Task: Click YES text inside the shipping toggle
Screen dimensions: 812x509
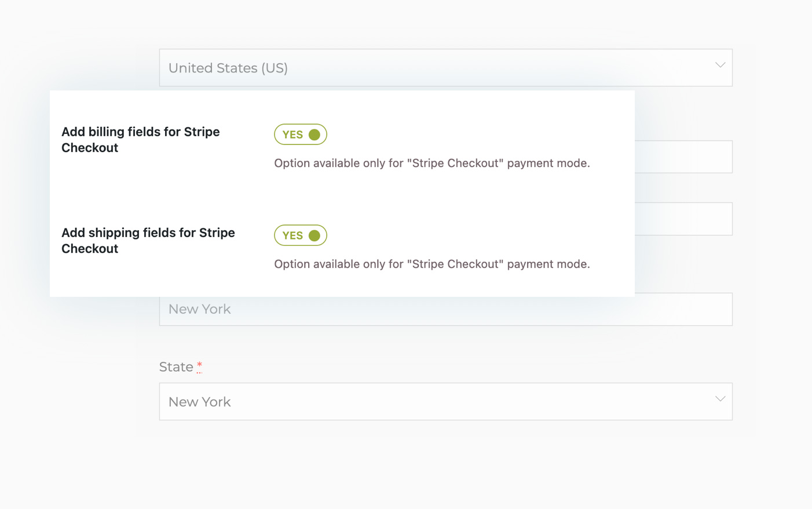Action: click(x=292, y=235)
